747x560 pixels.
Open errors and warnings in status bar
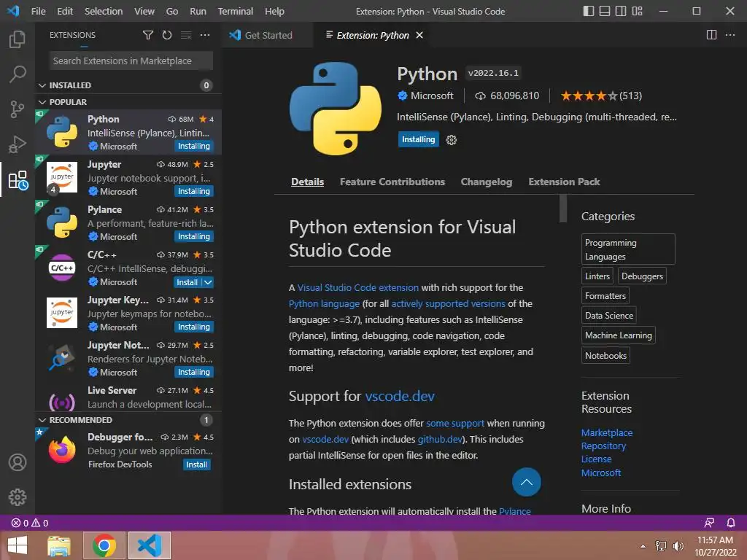(x=29, y=523)
